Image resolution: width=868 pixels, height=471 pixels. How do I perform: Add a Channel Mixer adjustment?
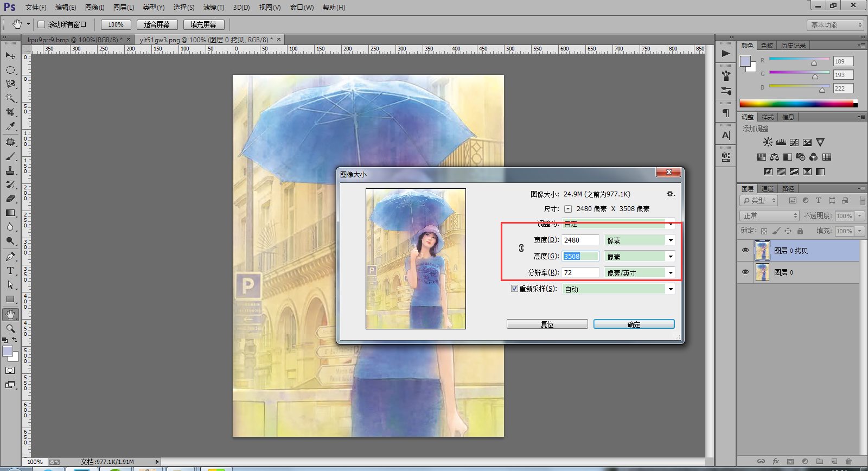(813, 157)
